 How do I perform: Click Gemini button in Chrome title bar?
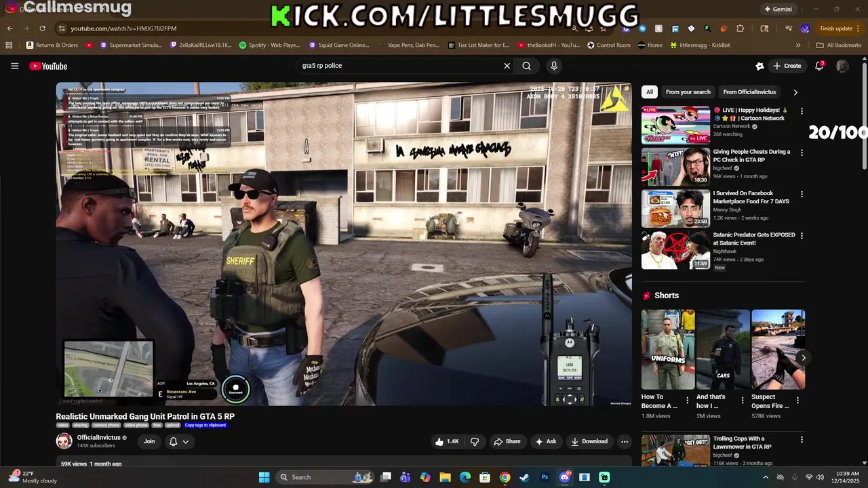pyautogui.click(x=778, y=9)
